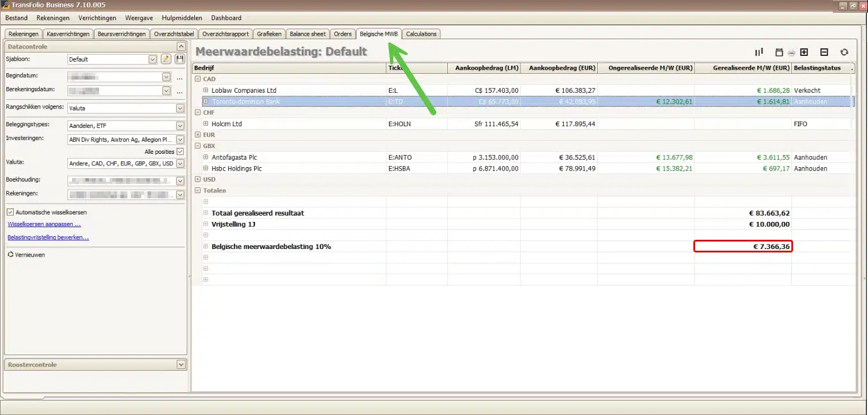
Task: Toggle the Automatische wisselkoersen checkbox
Action: point(11,212)
